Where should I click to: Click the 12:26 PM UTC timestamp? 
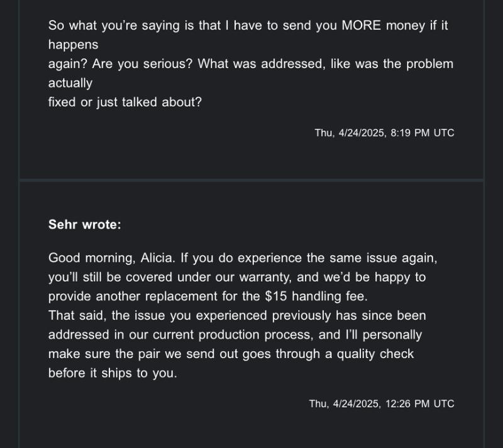point(381,404)
